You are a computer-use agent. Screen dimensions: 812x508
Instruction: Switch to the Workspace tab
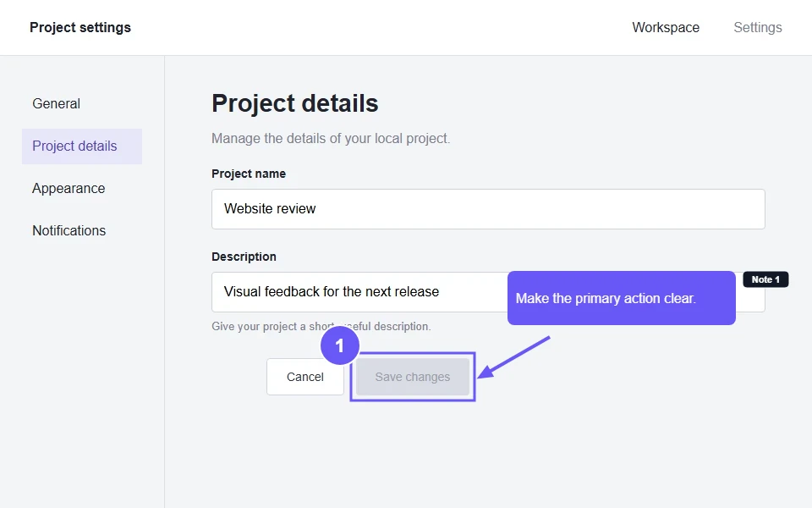pyautogui.click(x=666, y=27)
